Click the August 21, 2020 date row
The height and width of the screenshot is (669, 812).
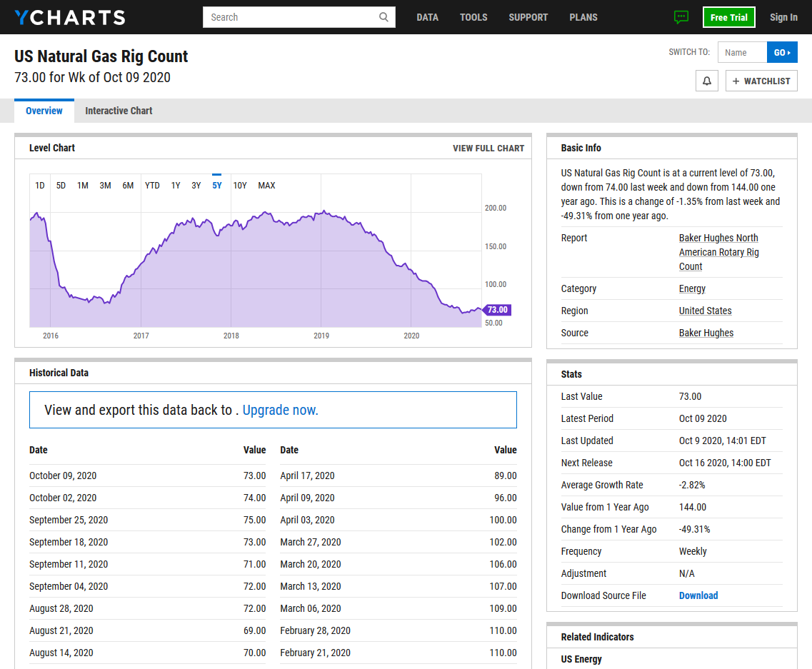pos(148,630)
